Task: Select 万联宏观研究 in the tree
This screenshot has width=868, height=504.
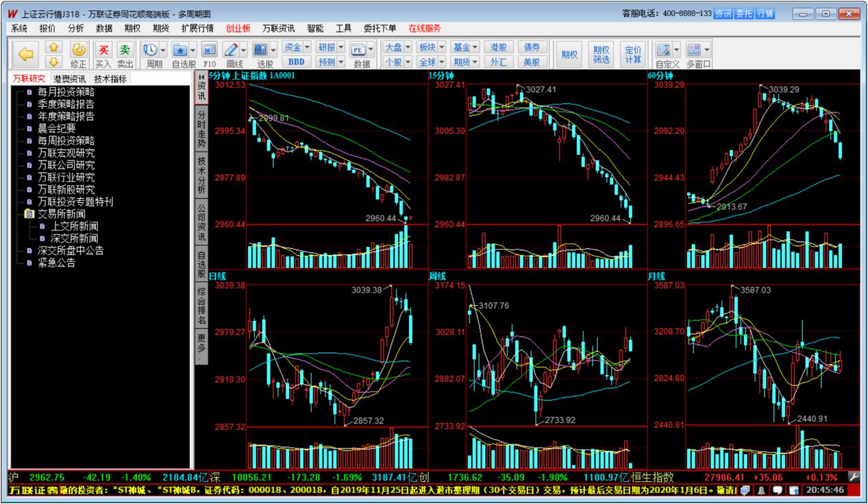Action: pos(66,153)
